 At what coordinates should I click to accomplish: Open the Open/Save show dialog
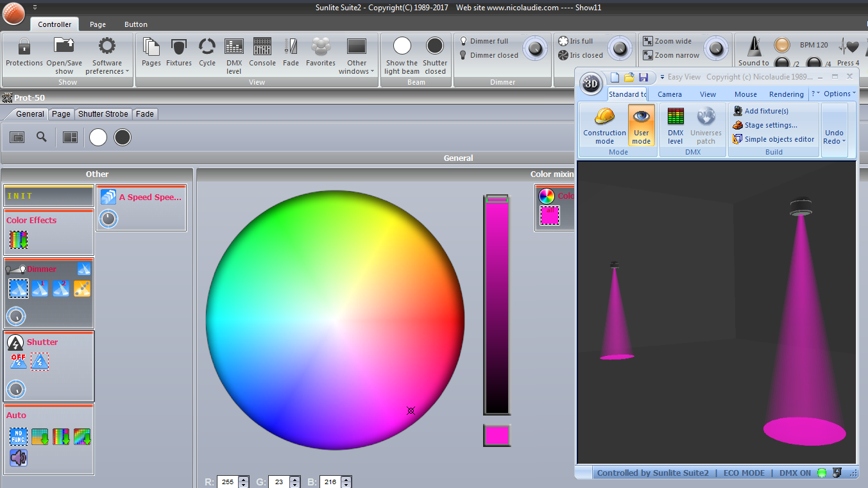pos(64,55)
